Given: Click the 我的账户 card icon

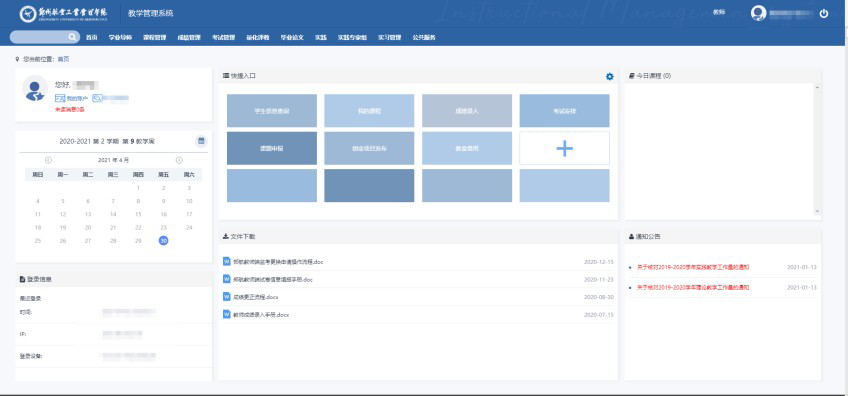Looking at the screenshot, I should 59,98.
